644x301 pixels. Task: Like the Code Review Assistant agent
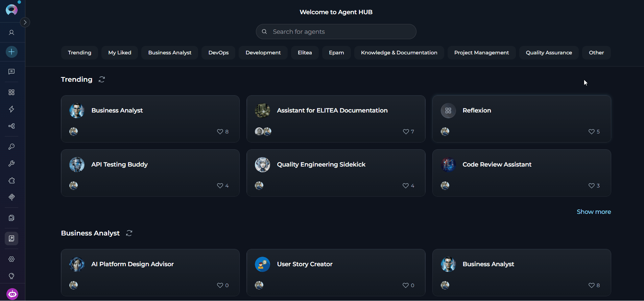591,186
